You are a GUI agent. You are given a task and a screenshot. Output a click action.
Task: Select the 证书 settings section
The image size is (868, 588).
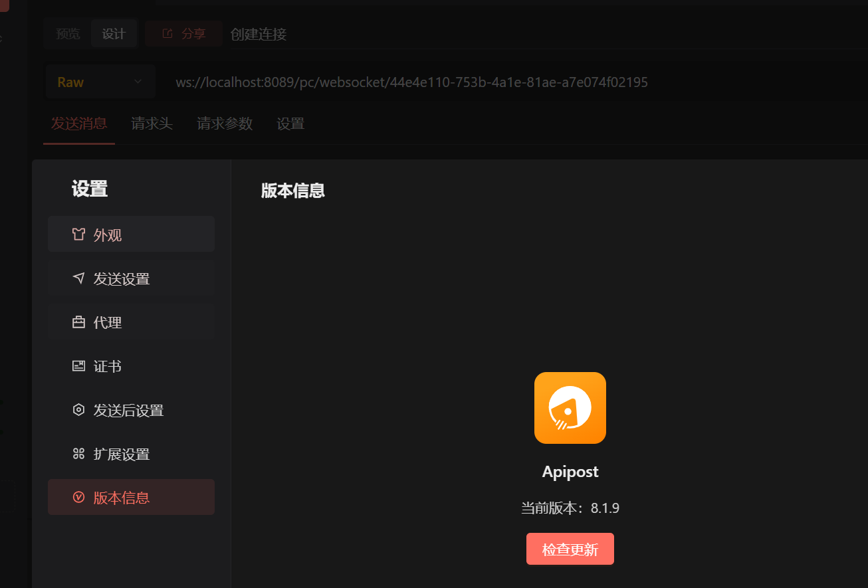(x=131, y=365)
